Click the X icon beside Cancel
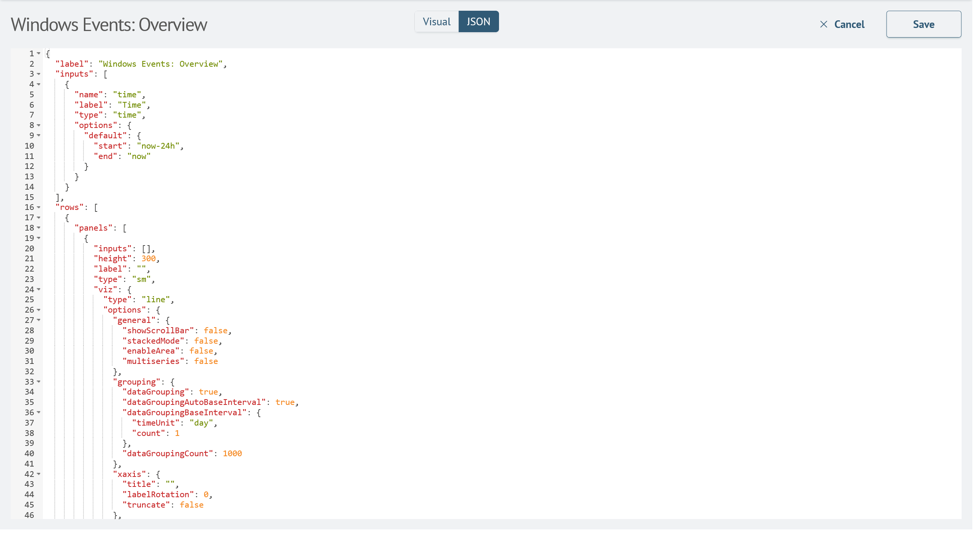980x534 pixels. 823,25
